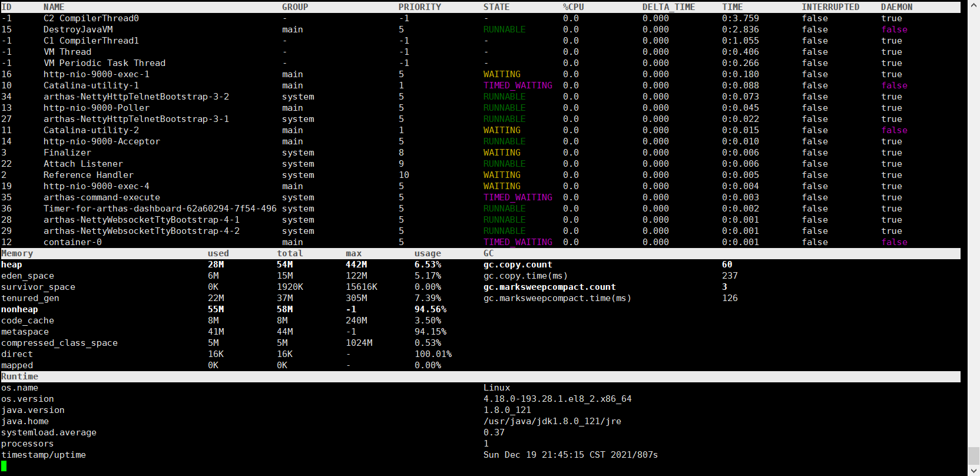Viewport: 980px width, 476px height.
Task: Click the survivor_space row label
Action: (x=38, y=287)
